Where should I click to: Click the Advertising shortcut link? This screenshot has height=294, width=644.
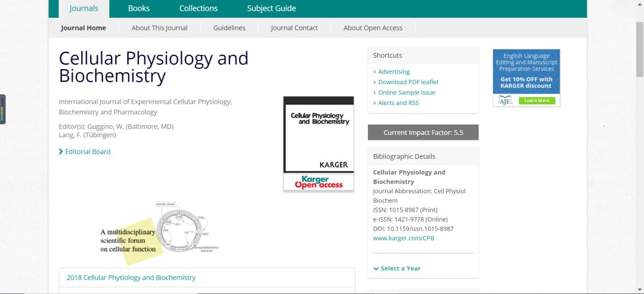point(394,72)
